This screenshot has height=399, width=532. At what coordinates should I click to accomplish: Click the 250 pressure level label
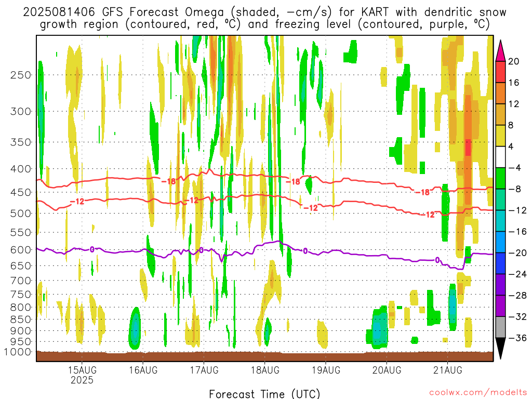click(x=20, y=75)
